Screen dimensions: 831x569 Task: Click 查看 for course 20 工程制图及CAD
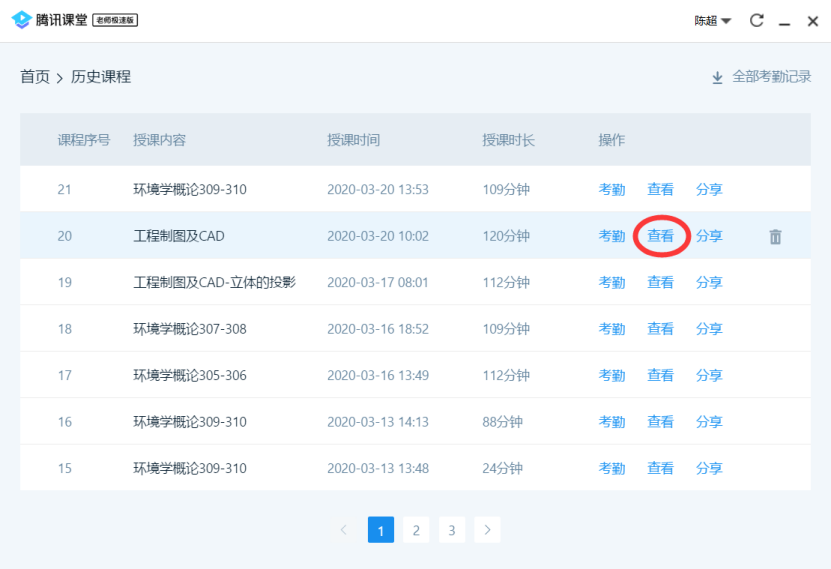[660, 236]
